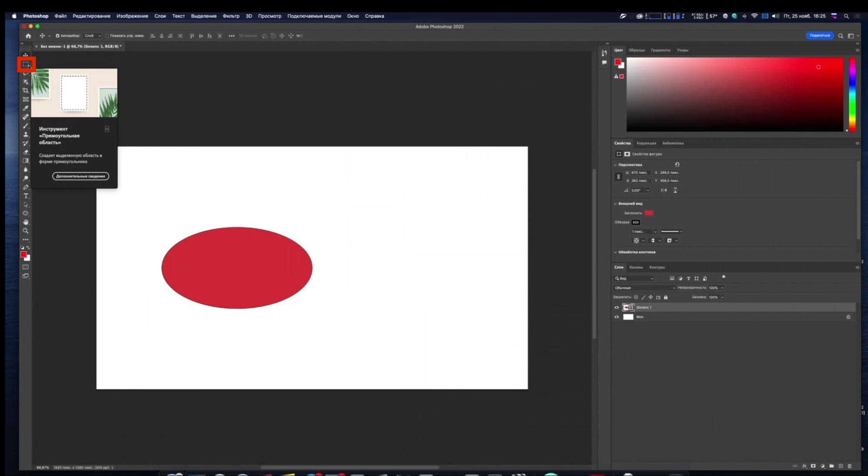
Task: Select the Eyedropper tool
Action: (x=26, y=108)
